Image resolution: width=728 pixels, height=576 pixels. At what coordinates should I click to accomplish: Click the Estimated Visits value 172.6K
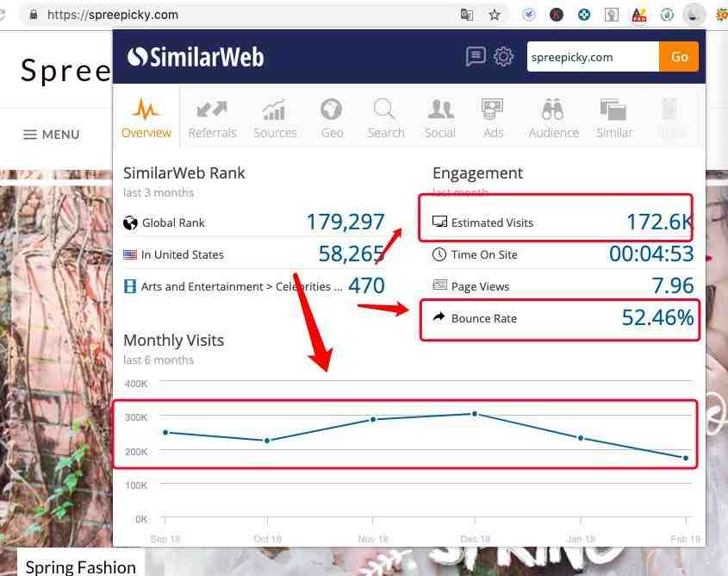tap(659, 222)
